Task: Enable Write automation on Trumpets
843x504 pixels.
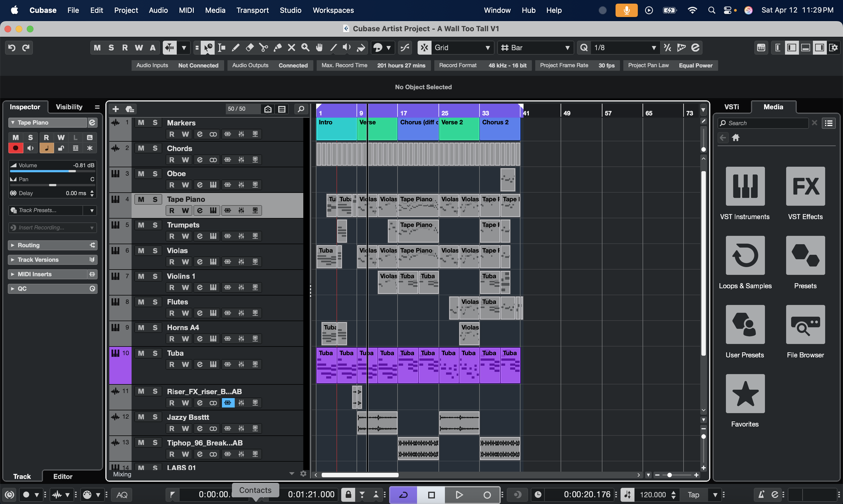Action: 185,236
